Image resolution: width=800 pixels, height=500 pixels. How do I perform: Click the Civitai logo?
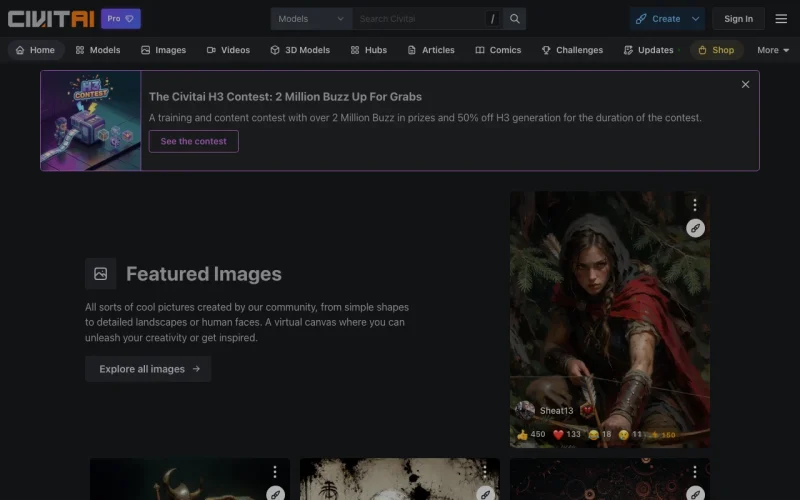point(51,19)
